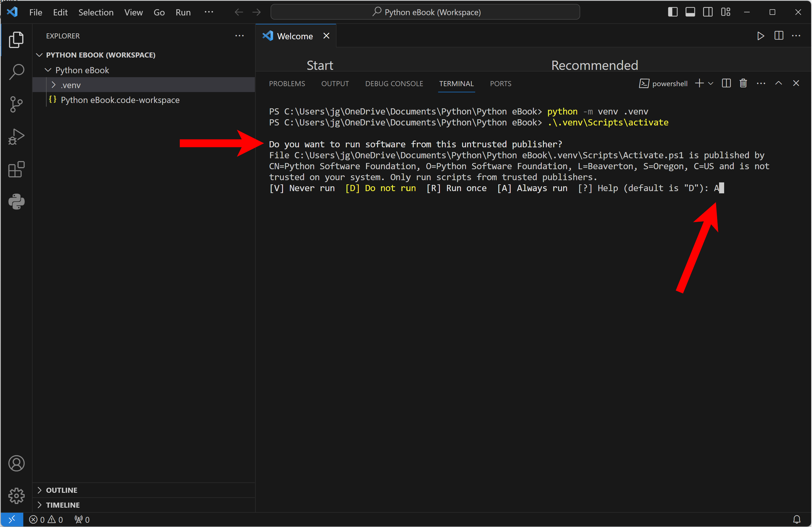812x527 pixels.
Task: Create a new terminal with plus
Action: 699,84
